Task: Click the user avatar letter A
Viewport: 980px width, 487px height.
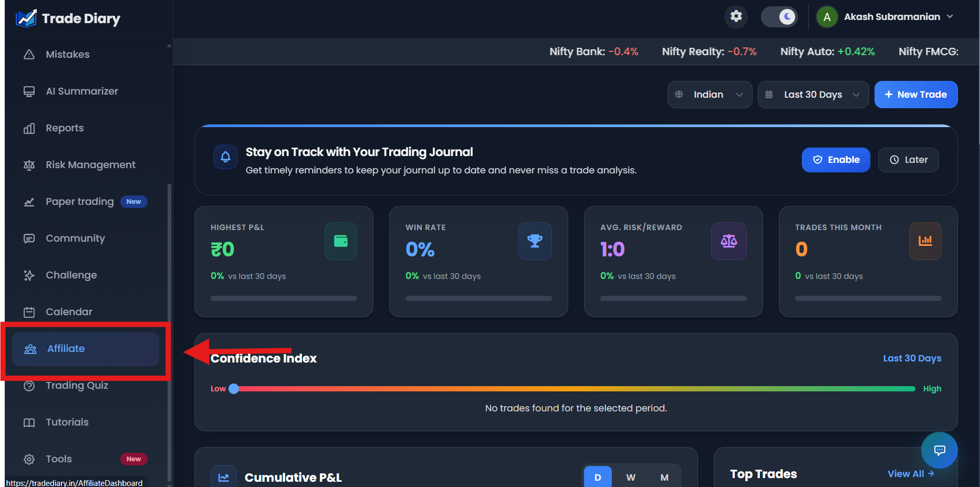Action: pyautogui.click(x=827, y=17)
